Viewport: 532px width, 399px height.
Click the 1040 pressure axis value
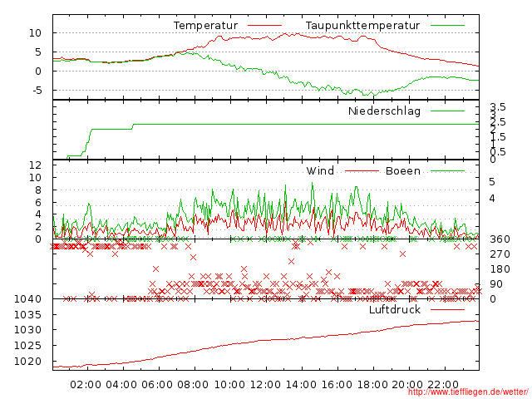(x=27, y=299)
